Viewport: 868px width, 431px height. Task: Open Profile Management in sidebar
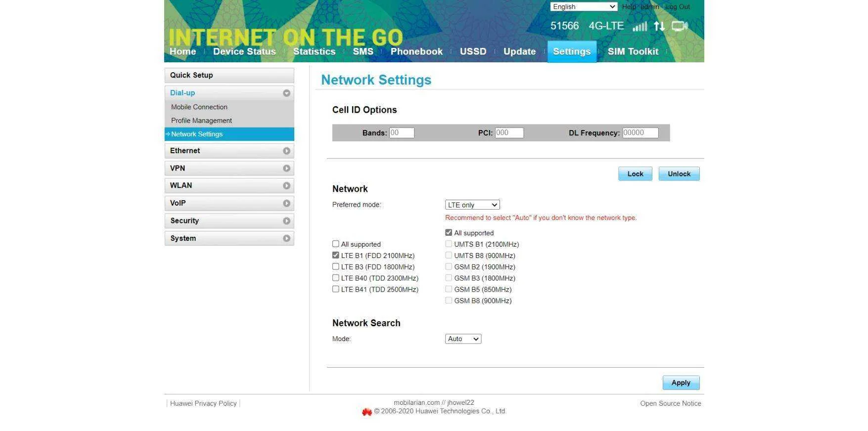pos(201,121)
